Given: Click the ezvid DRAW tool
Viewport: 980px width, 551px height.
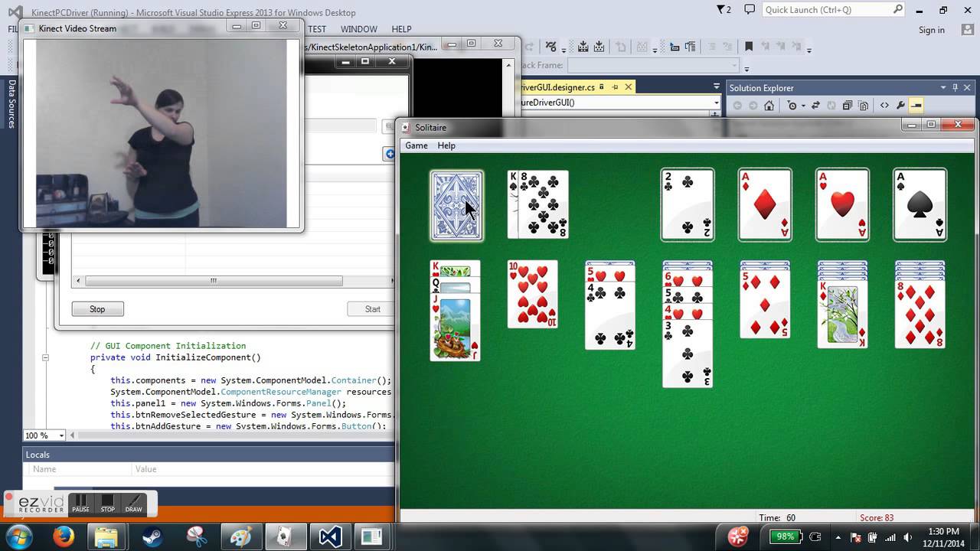Looking at the screenshot, I should 133,503.
